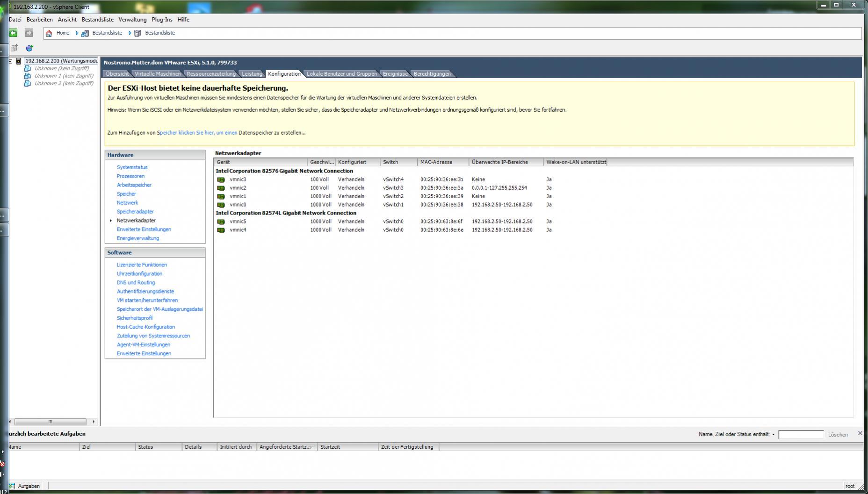Screen dimensions: 868x494
Task: Click the host server icon for 192.168.2.200
Action: click(x=19, y=61)
